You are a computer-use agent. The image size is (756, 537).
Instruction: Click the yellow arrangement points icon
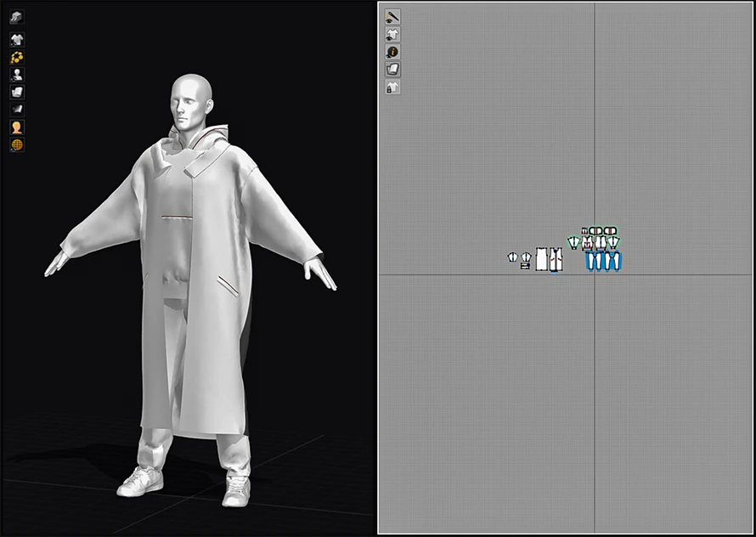(17, 58)
